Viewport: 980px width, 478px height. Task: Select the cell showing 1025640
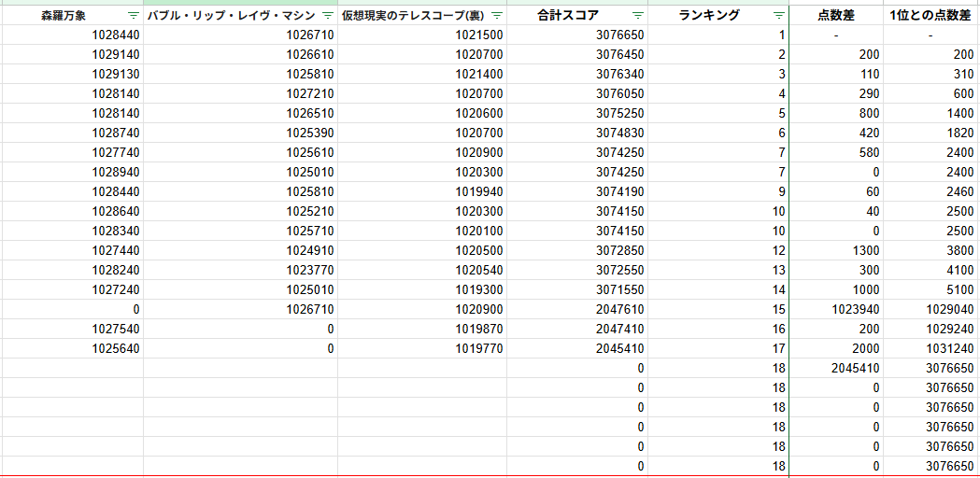72,348
